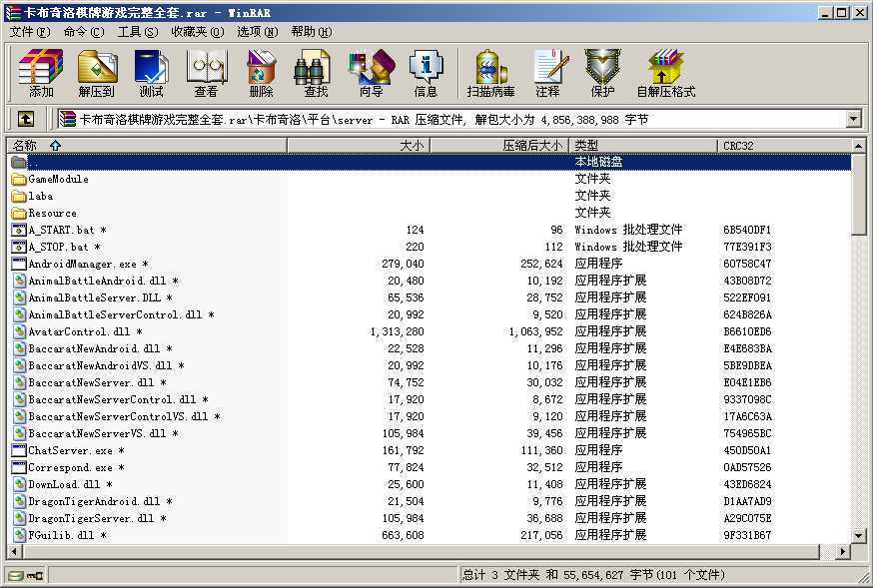Start the virus scan (扫描病毒) tool
Image resolution: width=873 pixels, height=588 pixels.
point(490,73)
